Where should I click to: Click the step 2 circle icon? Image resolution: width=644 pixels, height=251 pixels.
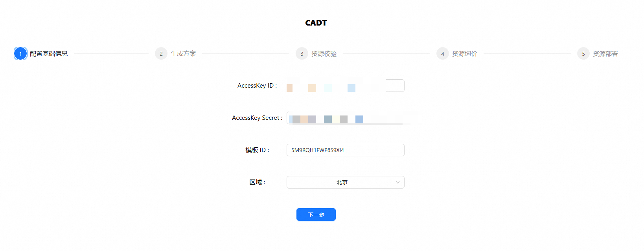[161, 54]
